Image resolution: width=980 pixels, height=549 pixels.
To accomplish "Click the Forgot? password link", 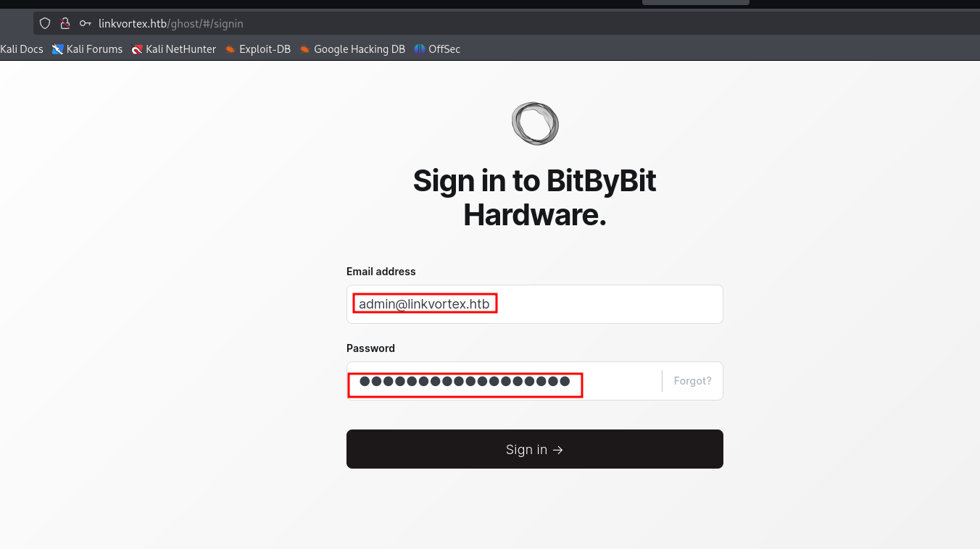I will (x=692, y=380).
